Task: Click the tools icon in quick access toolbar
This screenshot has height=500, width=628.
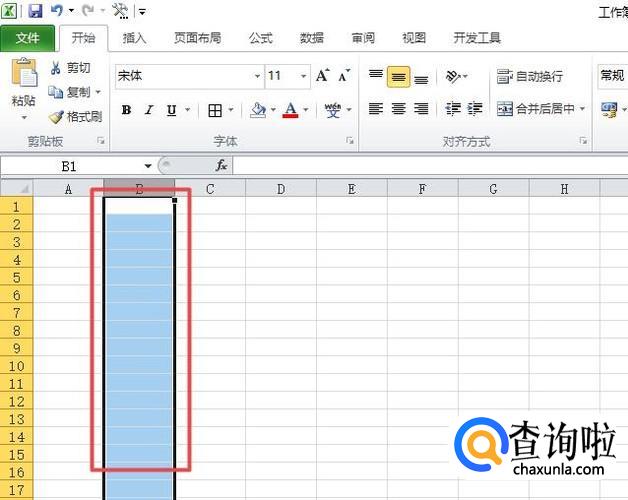Action: coord(120,10)
